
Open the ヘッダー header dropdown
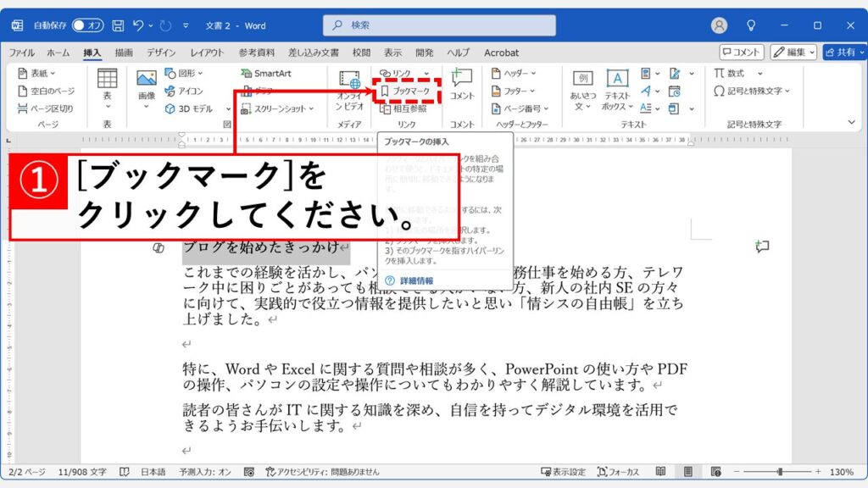pyautogui.click(x=514, y=73)
